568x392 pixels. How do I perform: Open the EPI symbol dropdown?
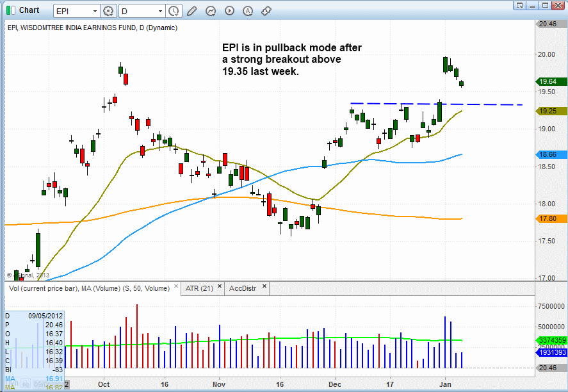point(95,11)
